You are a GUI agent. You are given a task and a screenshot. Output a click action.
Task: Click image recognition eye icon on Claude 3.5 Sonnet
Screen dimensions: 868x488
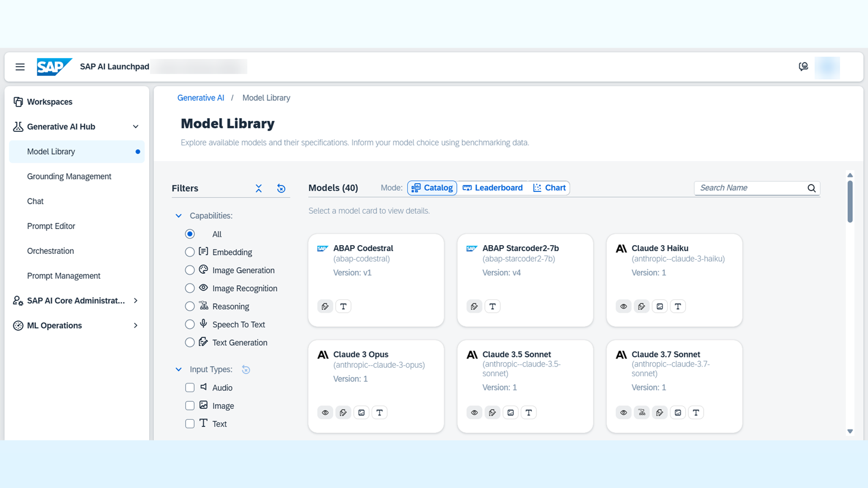click(x=474, y=413)
